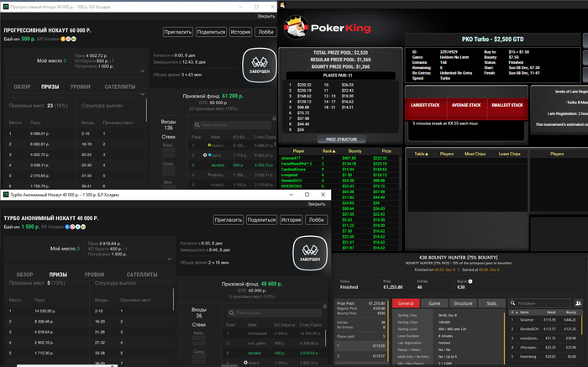Click Закрыть link in Progressive Knockout window
Viewport: 588px width, 367px height.
(x=266, y=16)
